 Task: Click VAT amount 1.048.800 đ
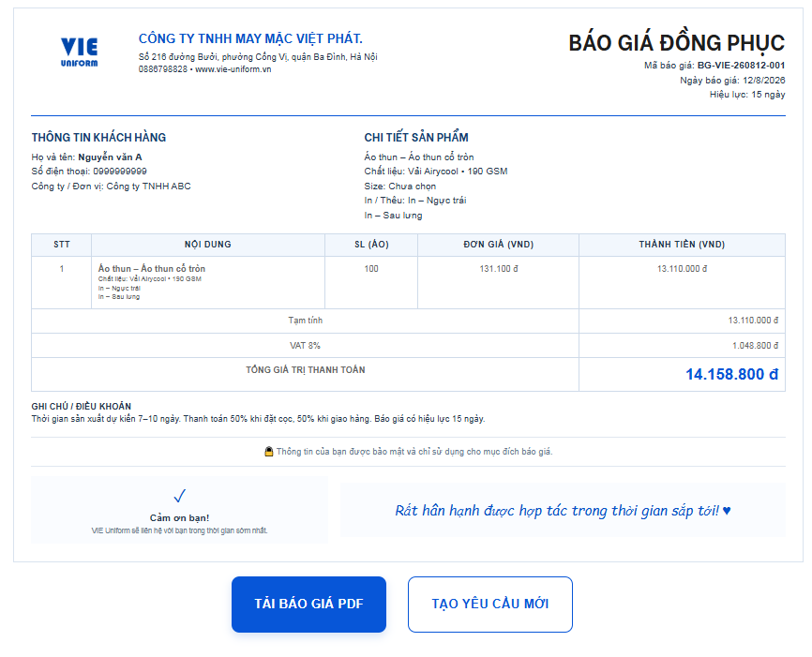755,345
